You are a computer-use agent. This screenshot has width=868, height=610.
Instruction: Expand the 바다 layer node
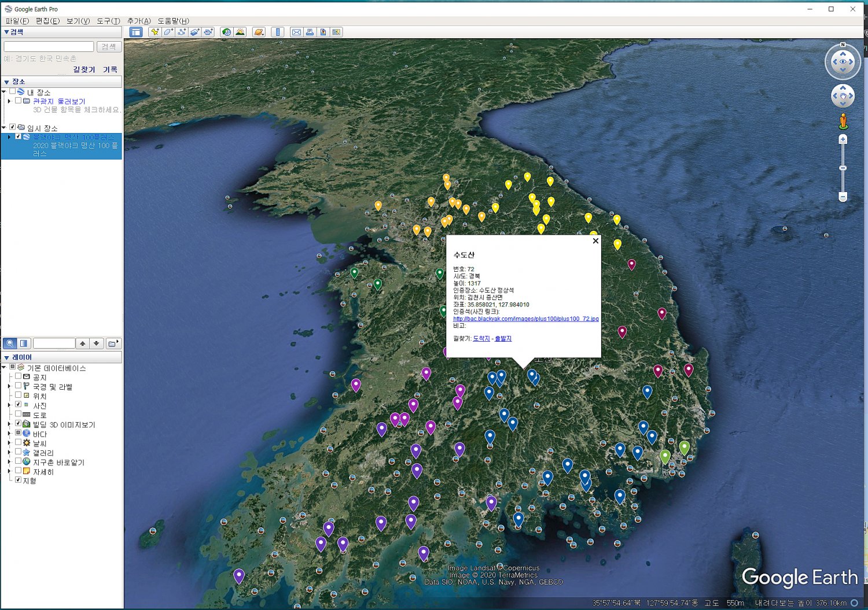(9, 433)
